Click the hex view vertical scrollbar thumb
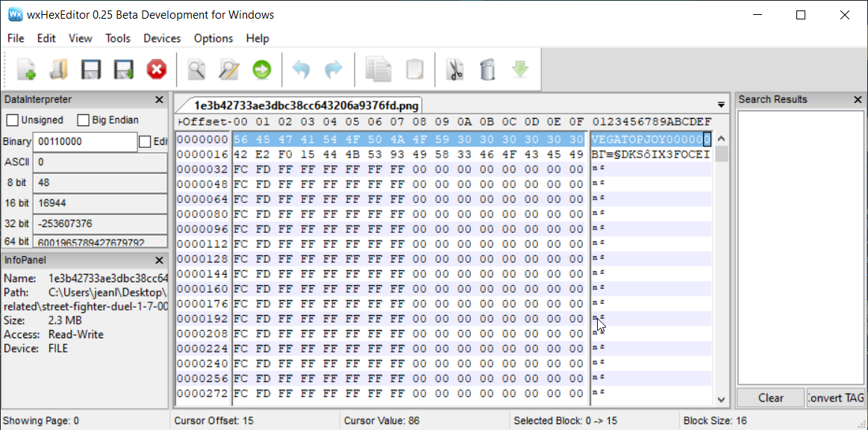The height and width of the screenshot is (430, 868). 721,154
